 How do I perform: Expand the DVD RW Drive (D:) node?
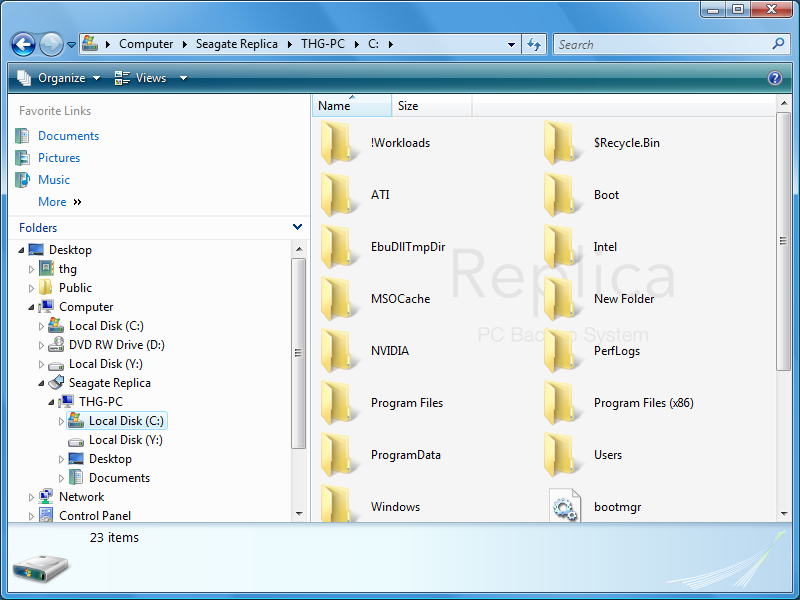click(41, 344)
